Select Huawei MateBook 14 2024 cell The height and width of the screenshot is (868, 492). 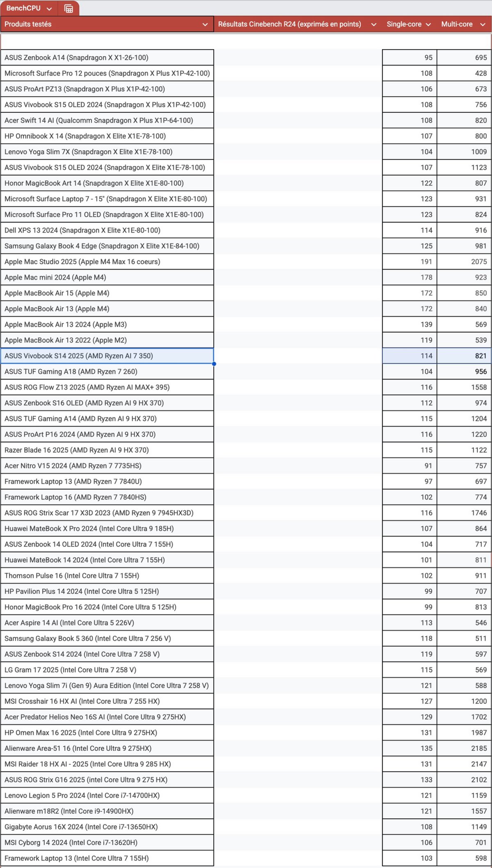click(x=107, y=560)
